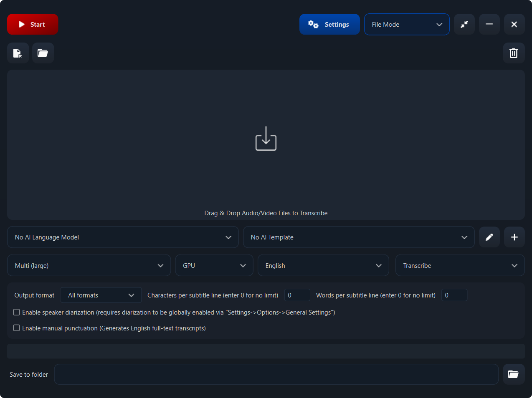This screenshot has height=398, width=532.
Task: Click inside the Save to folder field
Action: 276,374
